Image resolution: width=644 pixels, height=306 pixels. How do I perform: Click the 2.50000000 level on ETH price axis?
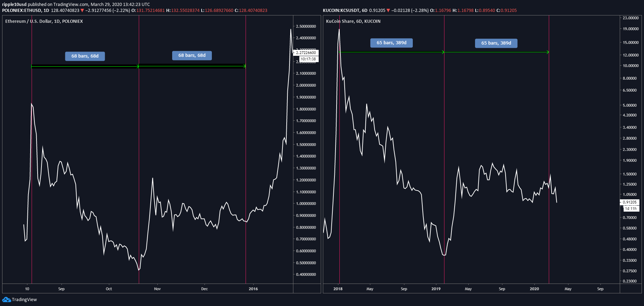pyautogui.click(x=306, y=26)
